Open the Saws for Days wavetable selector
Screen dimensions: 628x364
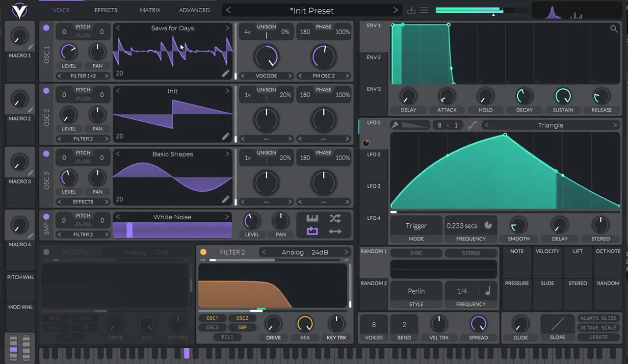[x=172, y=28]
